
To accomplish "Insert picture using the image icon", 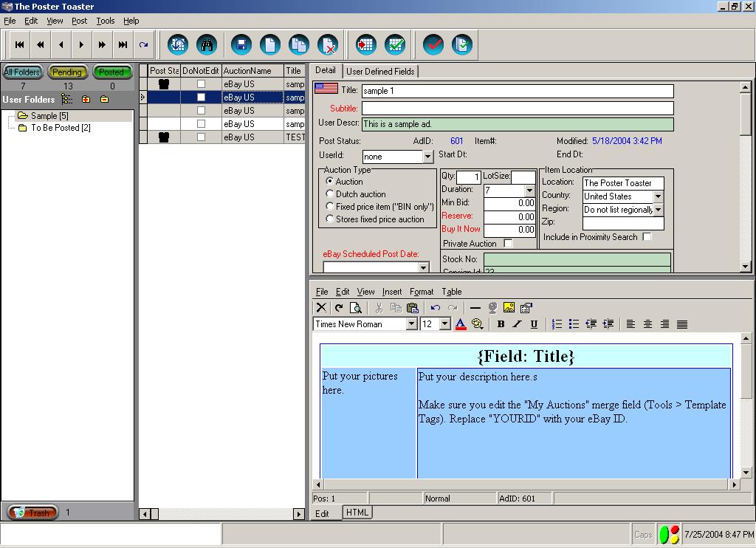I will point(509,308).
